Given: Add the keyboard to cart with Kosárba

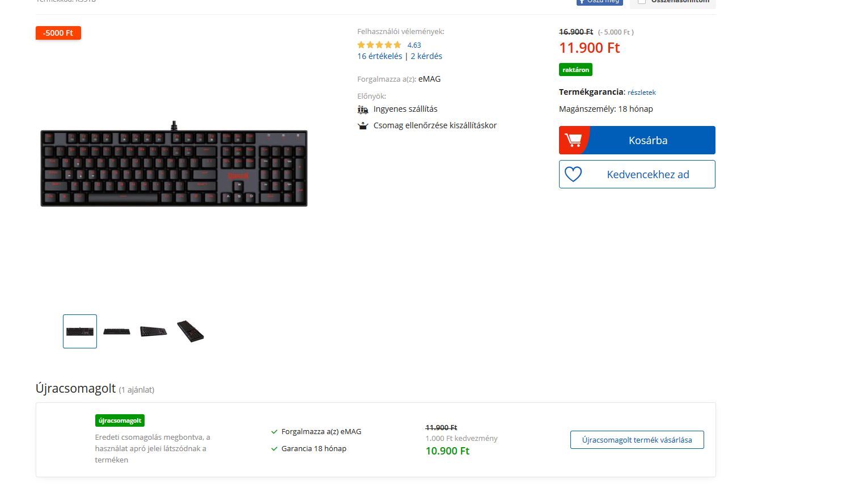Looking at the screenshot, I should click(637, 140).
